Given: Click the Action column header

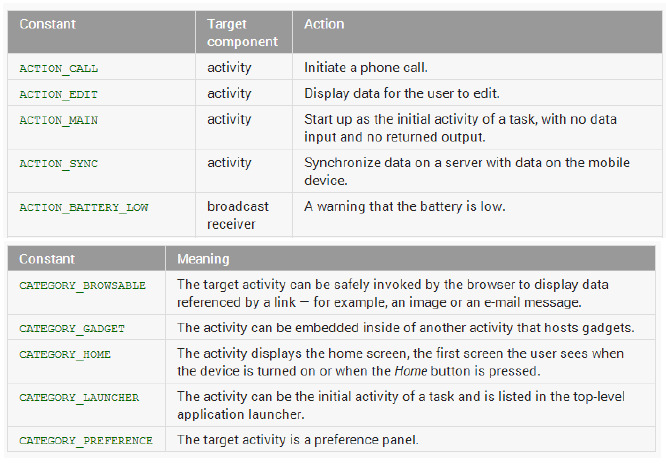Looking at the screenshot, I should click(x=324, y=24).
